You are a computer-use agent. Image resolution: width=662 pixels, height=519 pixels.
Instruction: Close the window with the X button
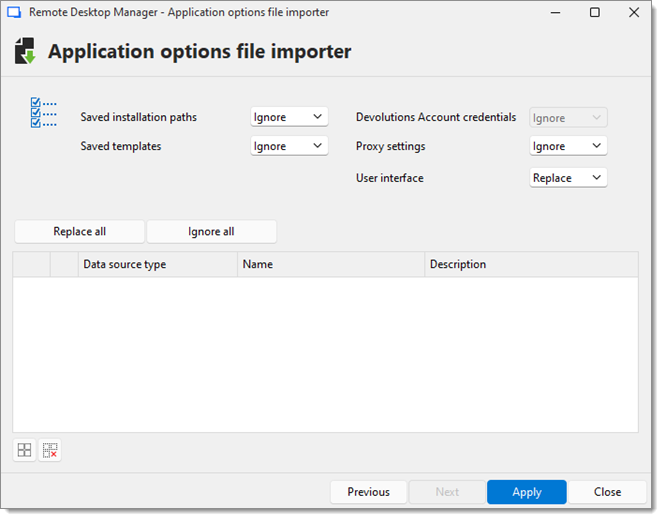point(634,12)
